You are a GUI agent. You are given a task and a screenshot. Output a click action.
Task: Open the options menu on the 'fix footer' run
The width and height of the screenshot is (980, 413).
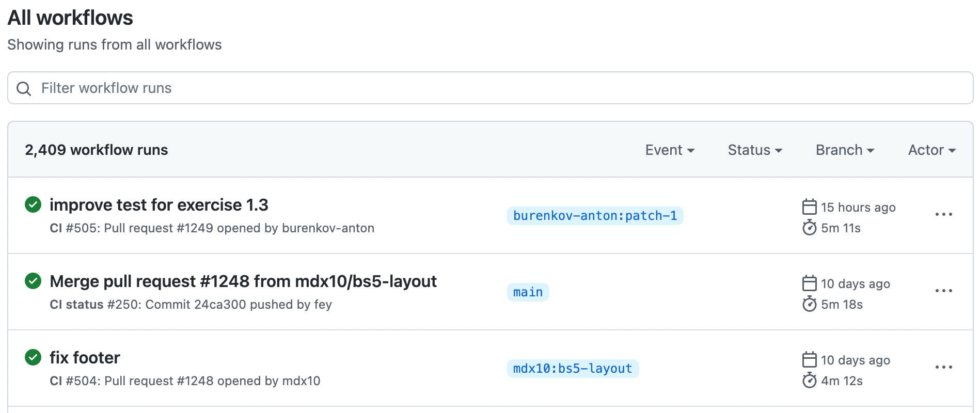coord(944,367)
